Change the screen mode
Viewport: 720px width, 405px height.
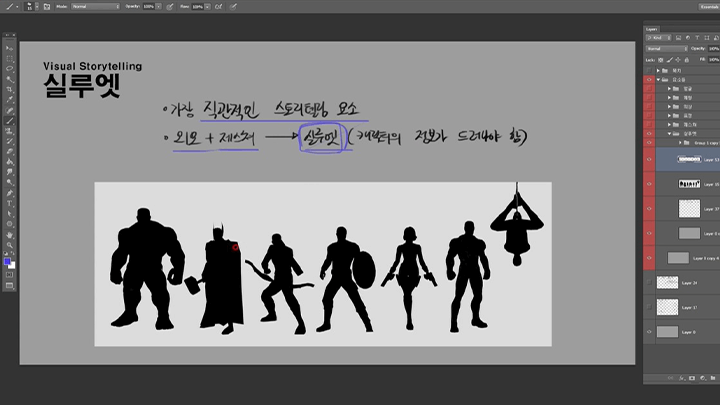coord(9,286)
